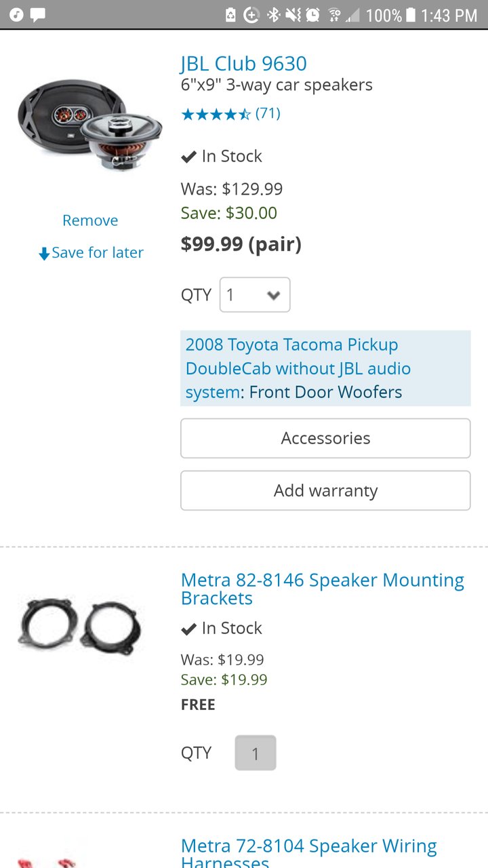Open the message notification icon in status bar
The width and height of the screenshot is (488, 868).
pos(39,15)
